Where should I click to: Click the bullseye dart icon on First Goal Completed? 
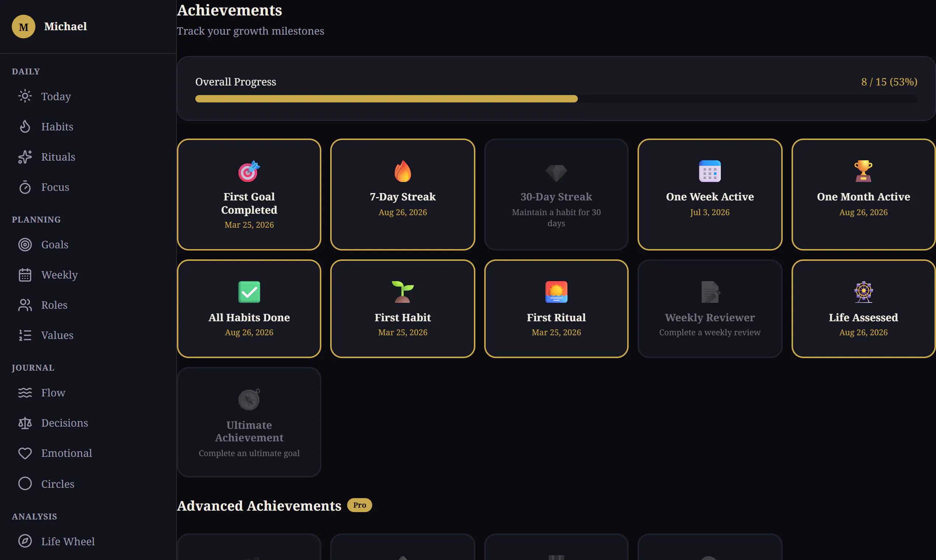point(249,171)
